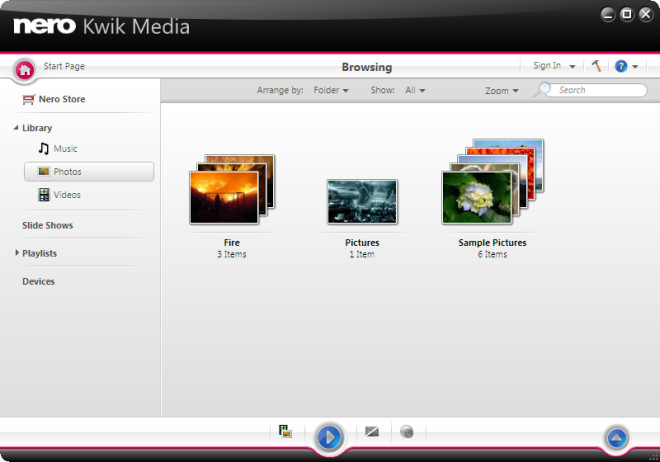The image size is (660, 462).
Task: Select Music in the Library
Action: 65,149
